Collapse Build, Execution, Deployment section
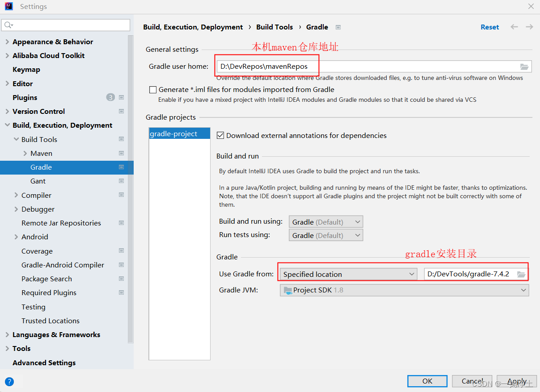The width and height of the screenshot is (540, 392). (x=7, y=125)
